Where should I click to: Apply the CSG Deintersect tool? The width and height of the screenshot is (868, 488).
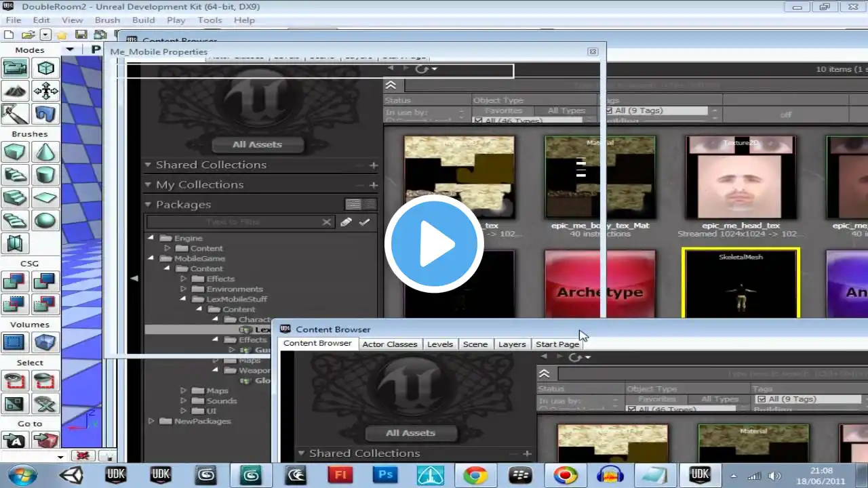click(45, 304)
